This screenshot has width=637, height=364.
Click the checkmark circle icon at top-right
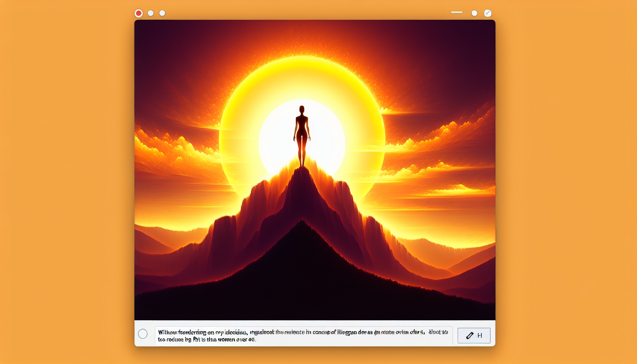tap(488, 13)
